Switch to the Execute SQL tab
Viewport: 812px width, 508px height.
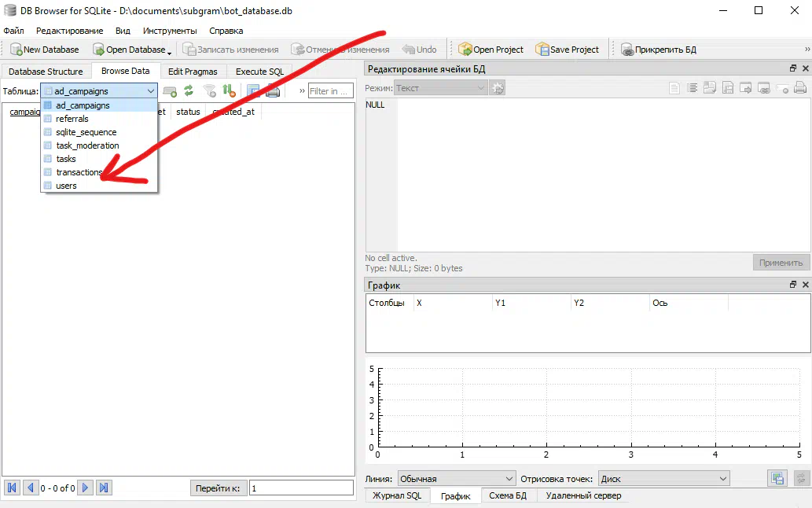pyautogui.click(x=259, y=72)
